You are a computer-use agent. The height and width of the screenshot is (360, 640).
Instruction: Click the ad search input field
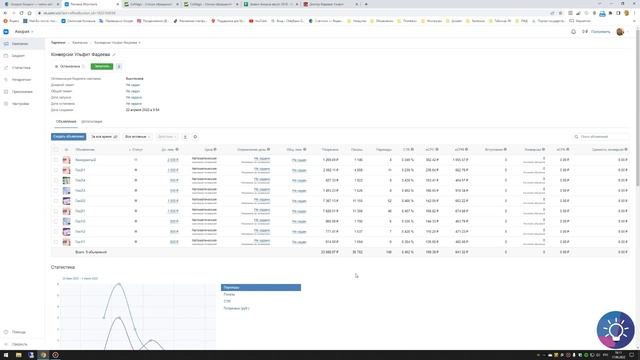[x=600, y=137]
